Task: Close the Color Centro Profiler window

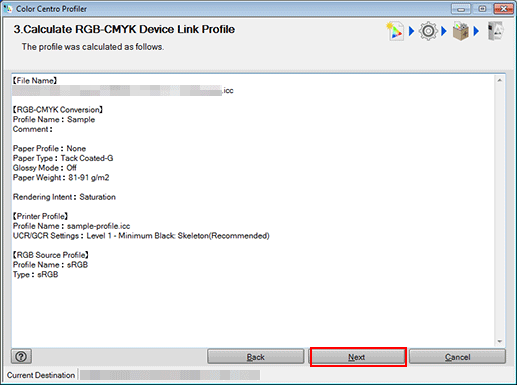Action: pyautogui.click(x=503, y=9)
